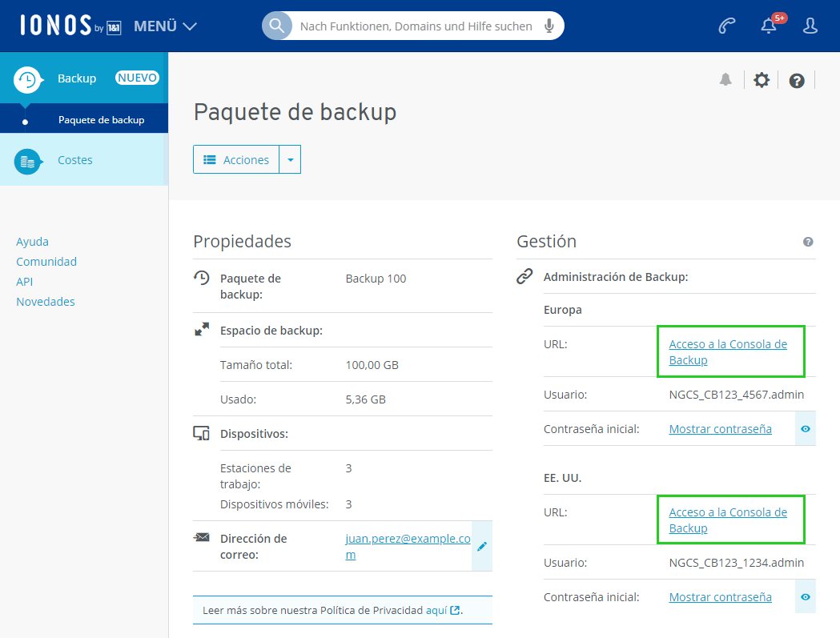Open the phone support icon
The width and height of the screenshot is (840, 638).
(x=727, y=26)
